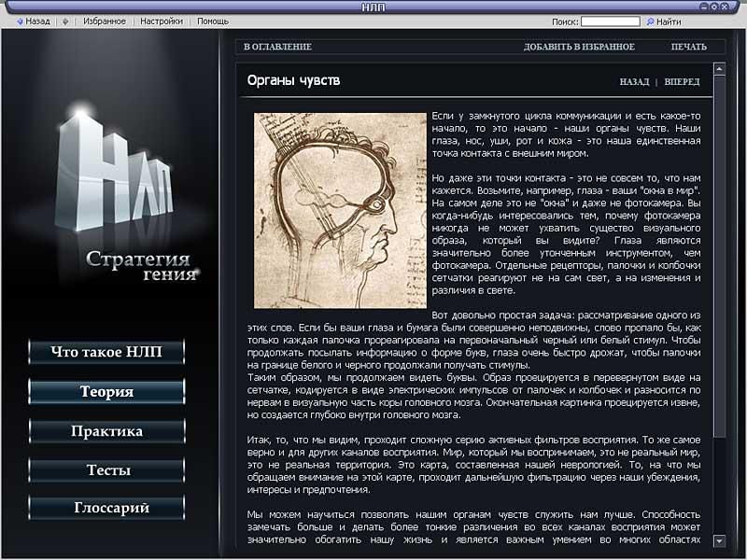Open the Настройки menu
The height and width of the screenshot is (560, 747).
[162, 21]
